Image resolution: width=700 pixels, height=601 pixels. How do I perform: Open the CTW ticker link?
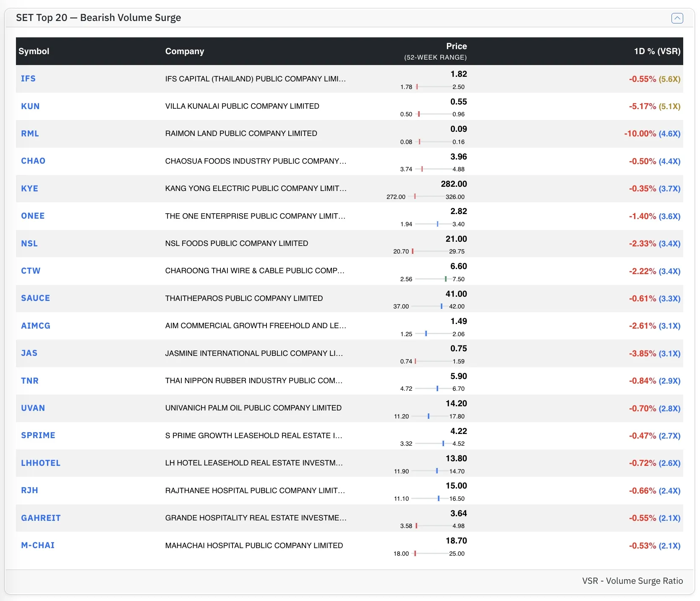point(31,271)
